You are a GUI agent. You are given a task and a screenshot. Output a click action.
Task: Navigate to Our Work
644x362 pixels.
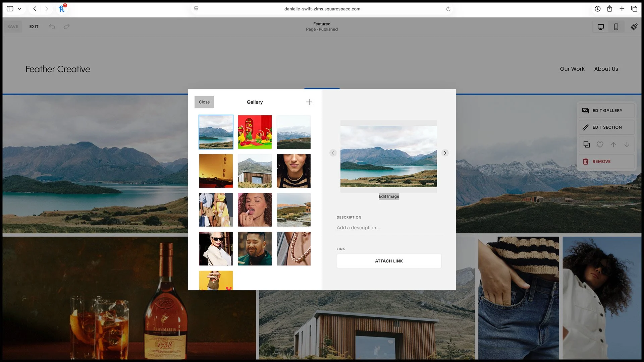pyautogui.click(x=572, y=69)
